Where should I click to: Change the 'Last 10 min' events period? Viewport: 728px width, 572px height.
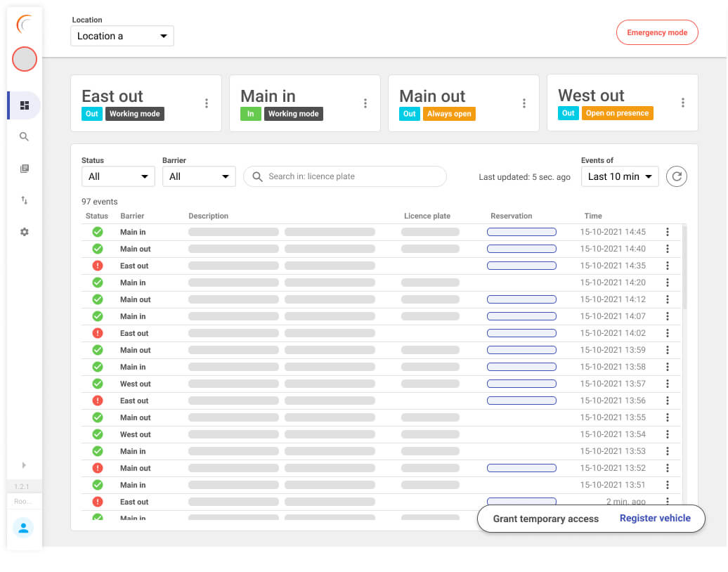click(x=619, y=176)
